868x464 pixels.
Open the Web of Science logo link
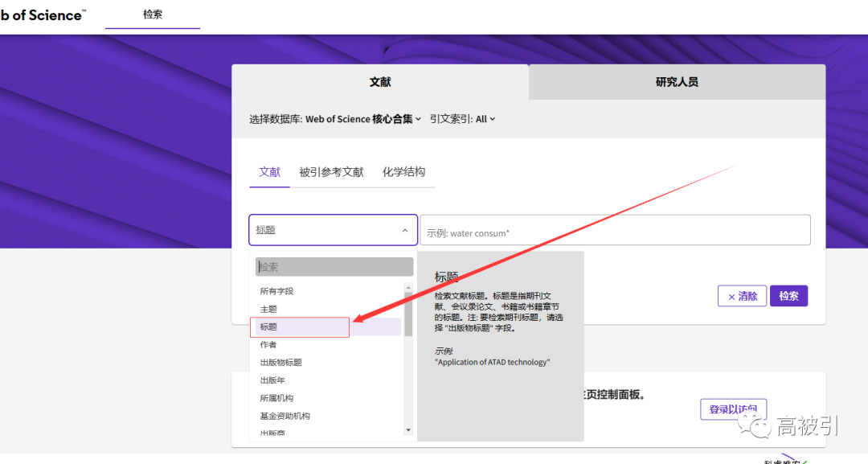point(43,15)
